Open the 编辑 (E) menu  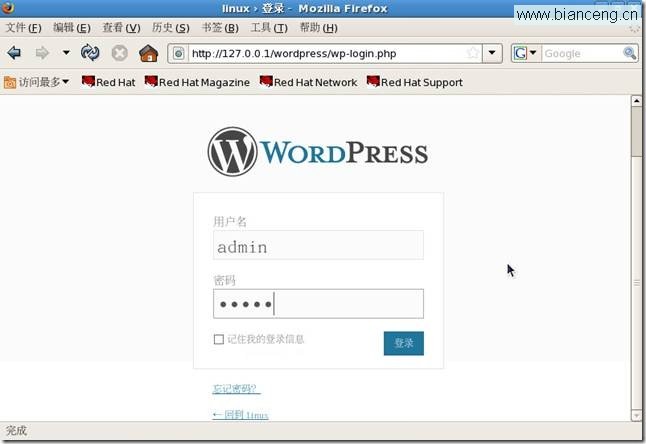(72, 28)
